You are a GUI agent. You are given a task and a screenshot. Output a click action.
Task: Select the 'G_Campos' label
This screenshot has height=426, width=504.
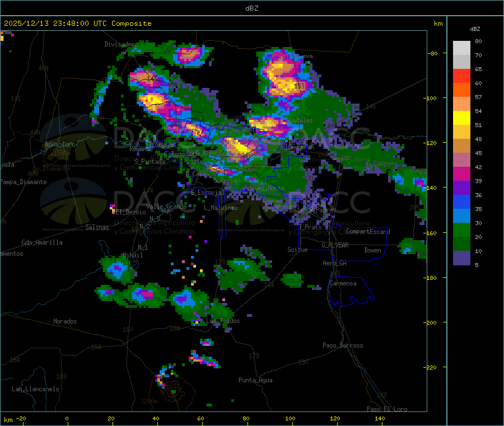(380, 163)
